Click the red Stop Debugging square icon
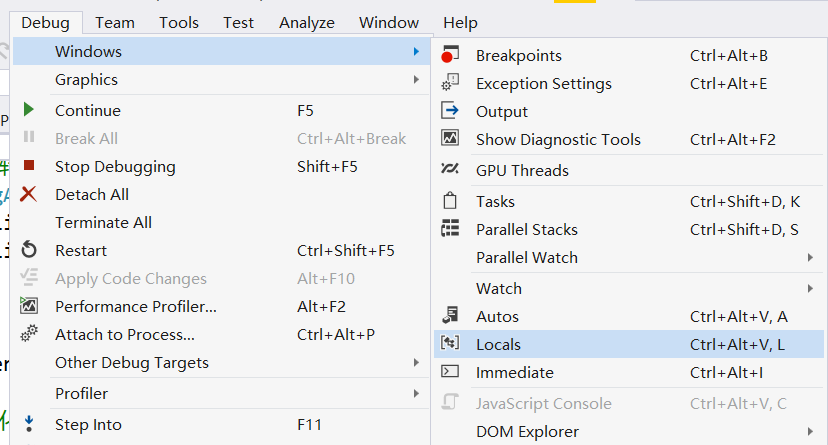This screenshot has height=445, width=828. coord(29,166)
